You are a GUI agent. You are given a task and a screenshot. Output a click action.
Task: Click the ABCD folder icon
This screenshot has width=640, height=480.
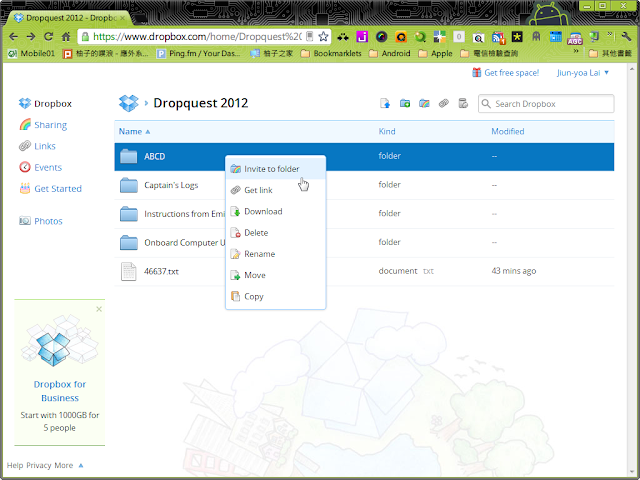click(129, 156)
